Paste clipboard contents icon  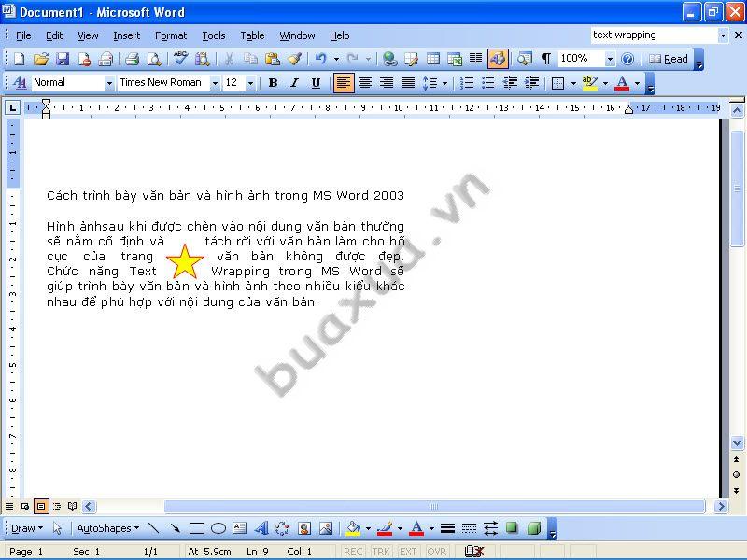(272, 59)
